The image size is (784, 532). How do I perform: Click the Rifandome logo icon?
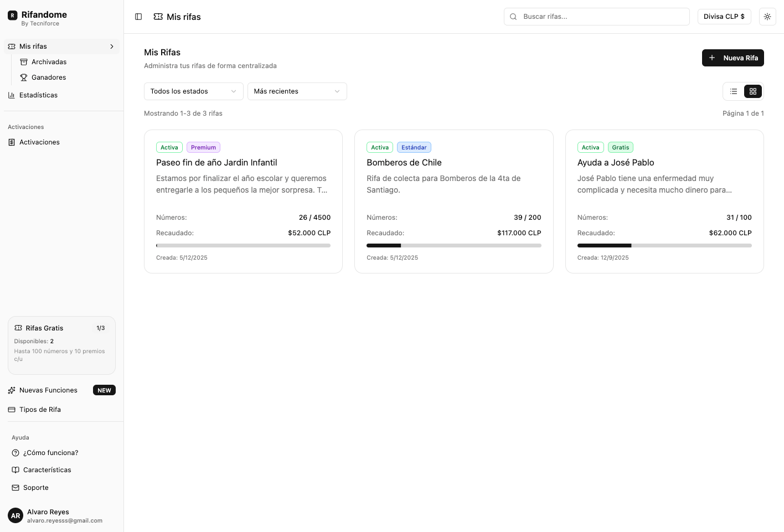point(12,16)
